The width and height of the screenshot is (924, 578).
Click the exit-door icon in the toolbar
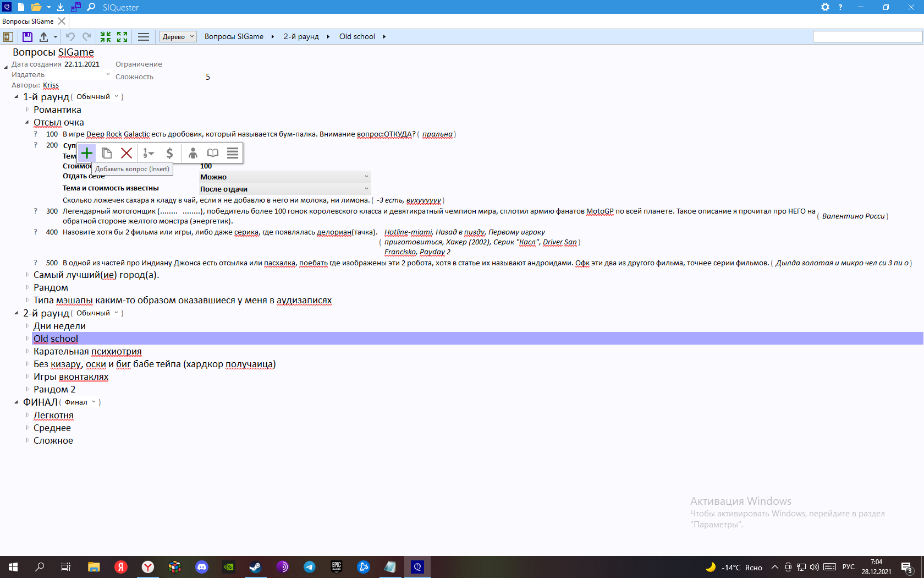[x=8, y=37]
